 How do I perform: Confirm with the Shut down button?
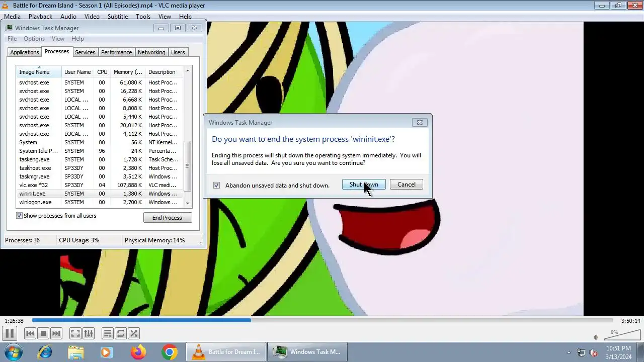pos(364,185)
